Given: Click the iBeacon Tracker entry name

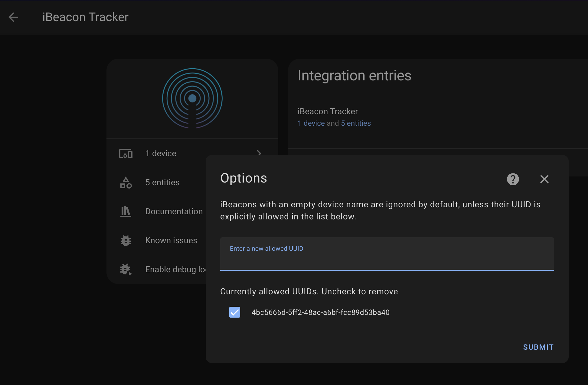Looking at the screenshot, I should pyautogui.click(x=328, y=112).
